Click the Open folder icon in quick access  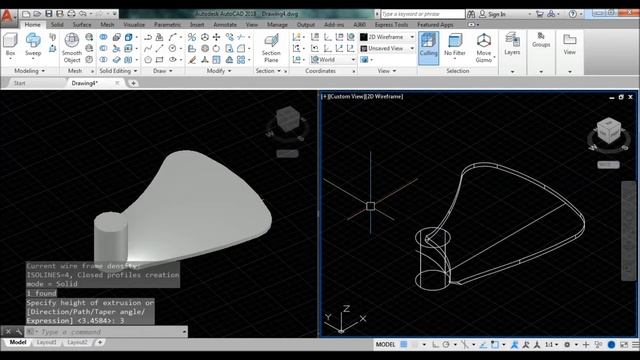[x=37, y=14]
